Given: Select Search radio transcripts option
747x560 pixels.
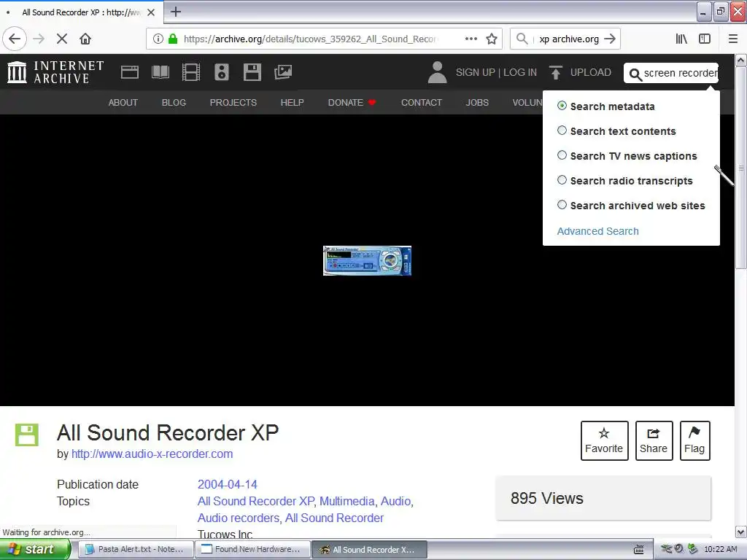Looking at the screenshot, I should click(x=562, y=180).
